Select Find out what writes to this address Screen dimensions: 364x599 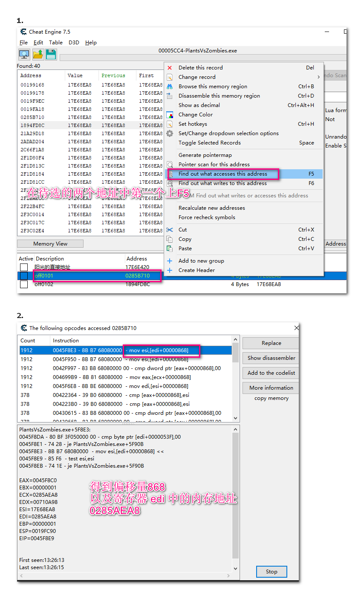244,183
